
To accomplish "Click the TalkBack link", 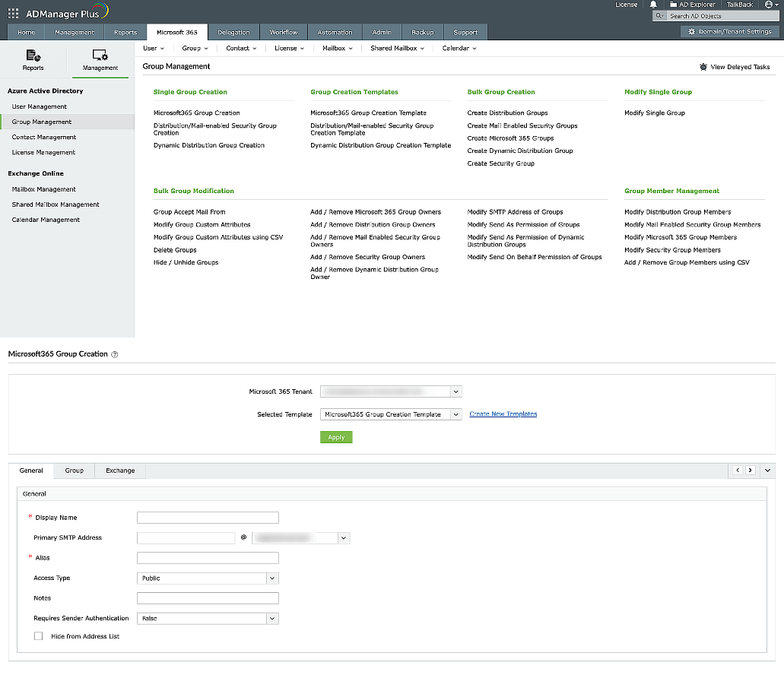I will point(739,5).
